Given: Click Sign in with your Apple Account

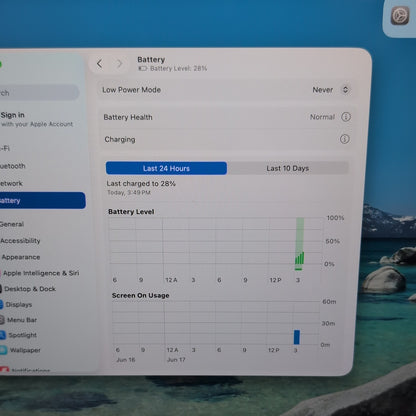Looking at the screenshot, I should point(37,119).
